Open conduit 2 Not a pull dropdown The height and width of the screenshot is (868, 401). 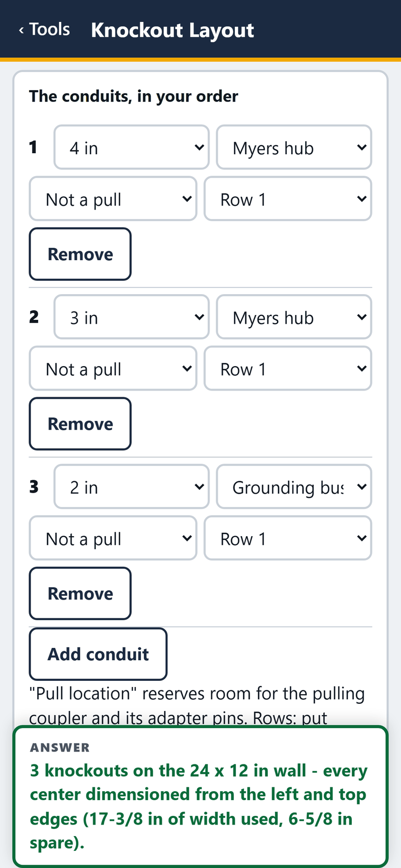(x=113, y=369)
